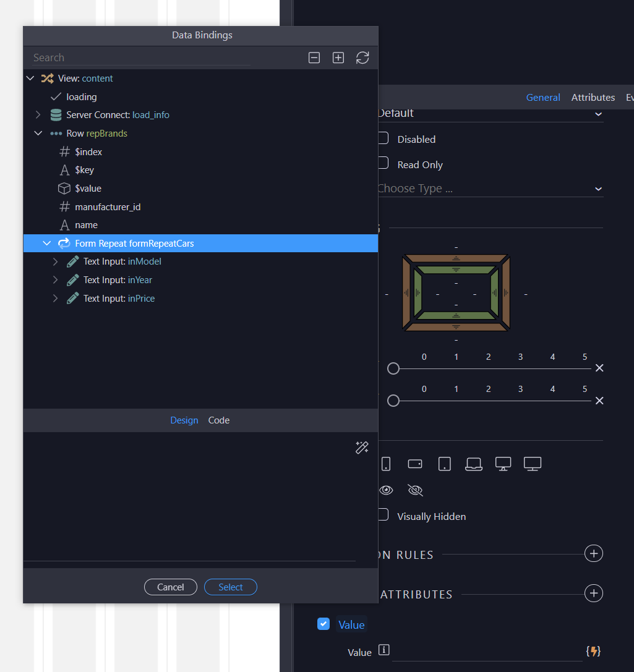Enable the Disabled checkbox
The image size is (634, 672).
pyautogui.click(x=383, y=138)
